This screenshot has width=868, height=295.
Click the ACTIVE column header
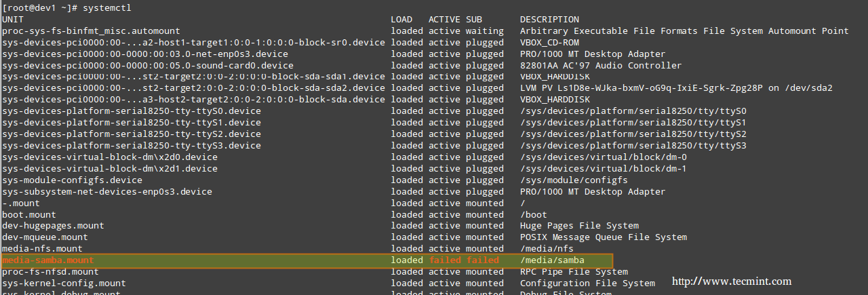pos(444,20)
